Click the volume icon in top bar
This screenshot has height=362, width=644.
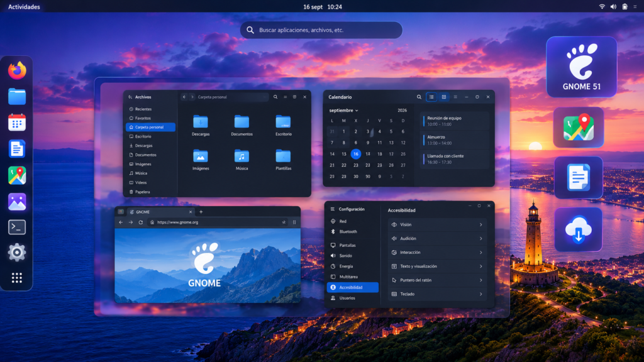click(613, 6)
